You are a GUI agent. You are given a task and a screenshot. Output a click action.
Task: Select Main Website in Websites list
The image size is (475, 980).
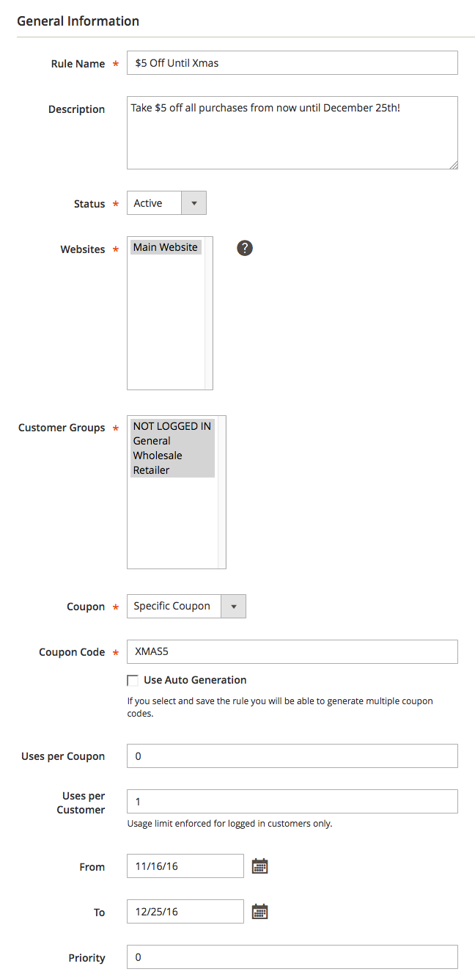pyautogui.click(x=166, y=247)
